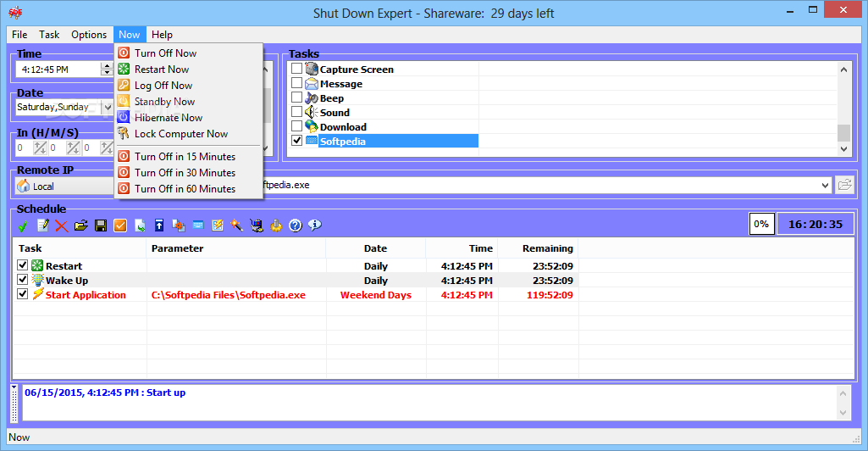Choose Turn Off Now from the menu
Image resolution: width=868 pixels, height=451 pixels.
click(188, 53)
